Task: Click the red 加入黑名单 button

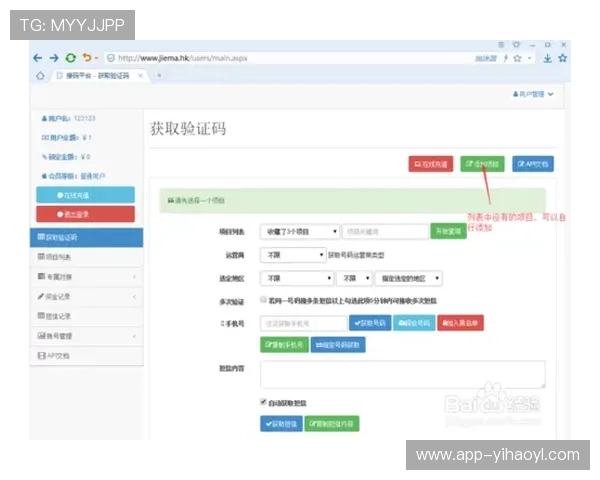Action: point(460,323)
